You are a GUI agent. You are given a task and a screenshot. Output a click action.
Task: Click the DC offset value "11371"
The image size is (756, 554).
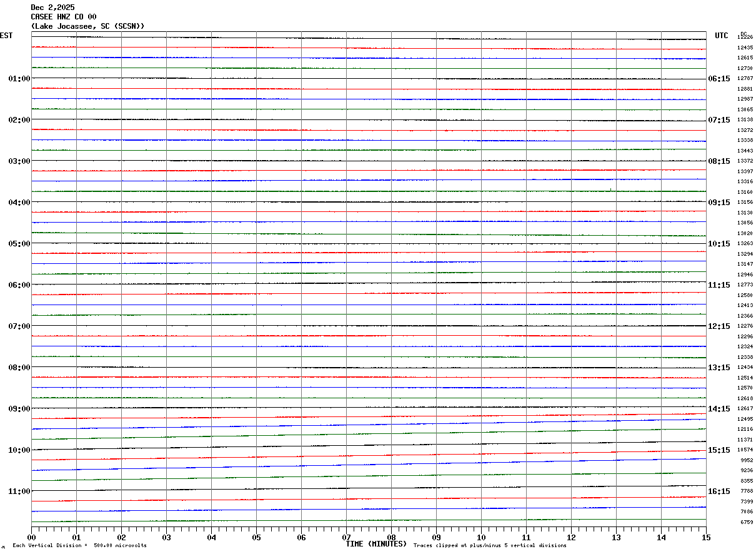click(745, 440)
